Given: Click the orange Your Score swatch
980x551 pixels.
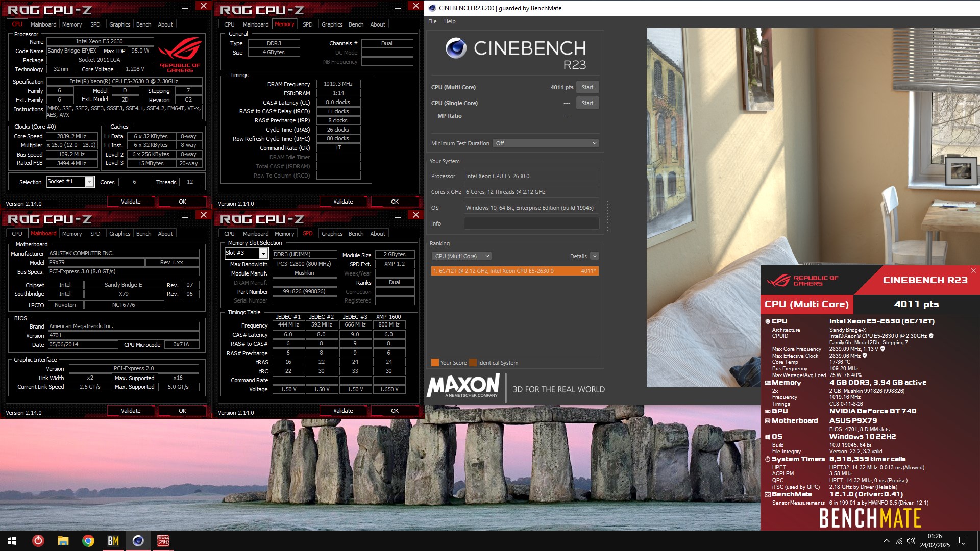Looking at the screenshot, I should point(435,363).
